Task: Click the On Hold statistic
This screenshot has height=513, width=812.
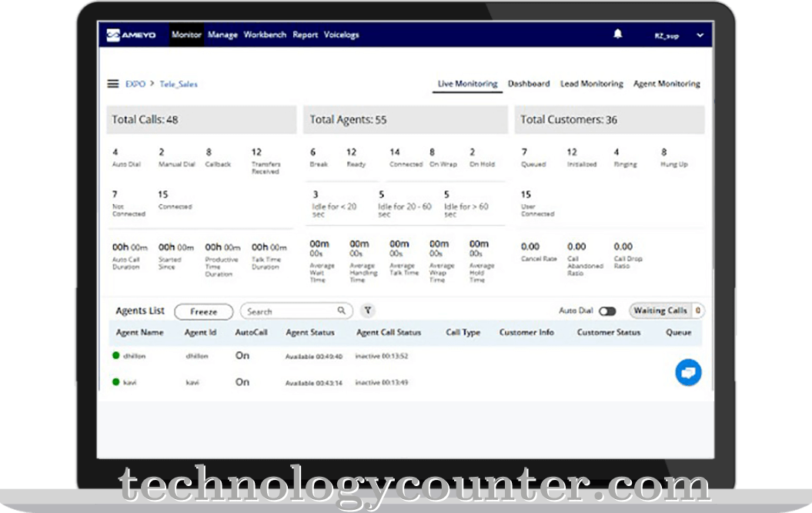Action: tap(482, 158)
